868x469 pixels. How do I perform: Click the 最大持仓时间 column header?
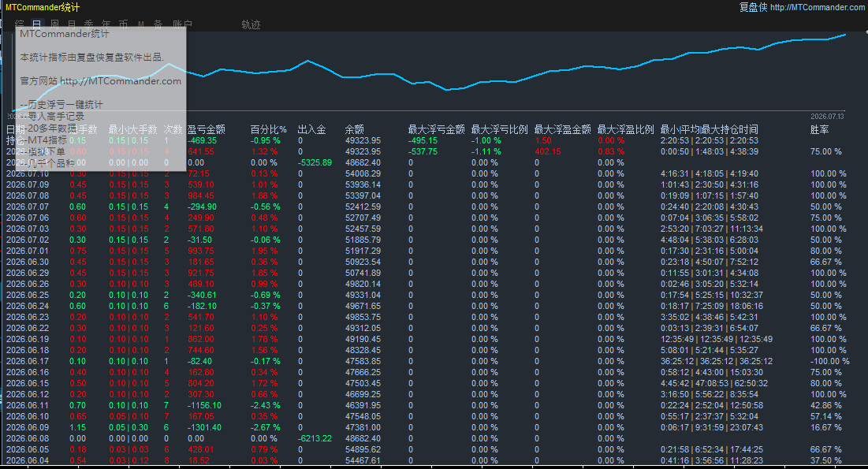coord(729,129)
